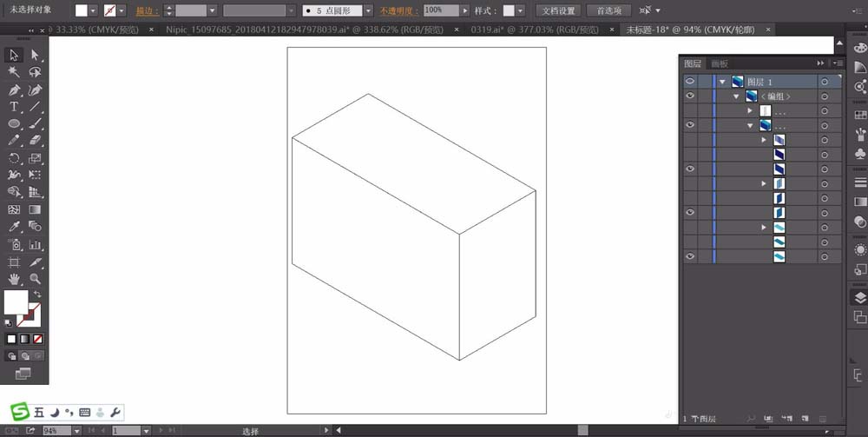Set color mode to solid Color

point(11,339)
